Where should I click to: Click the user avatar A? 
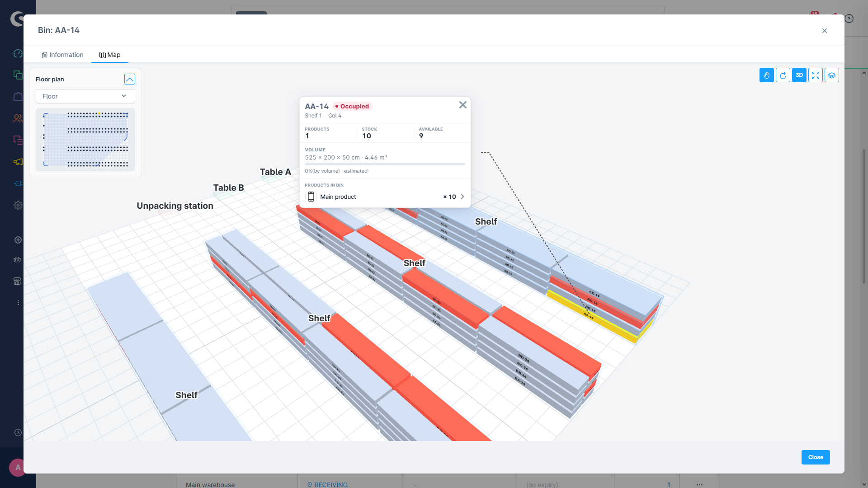click(17, 468)
